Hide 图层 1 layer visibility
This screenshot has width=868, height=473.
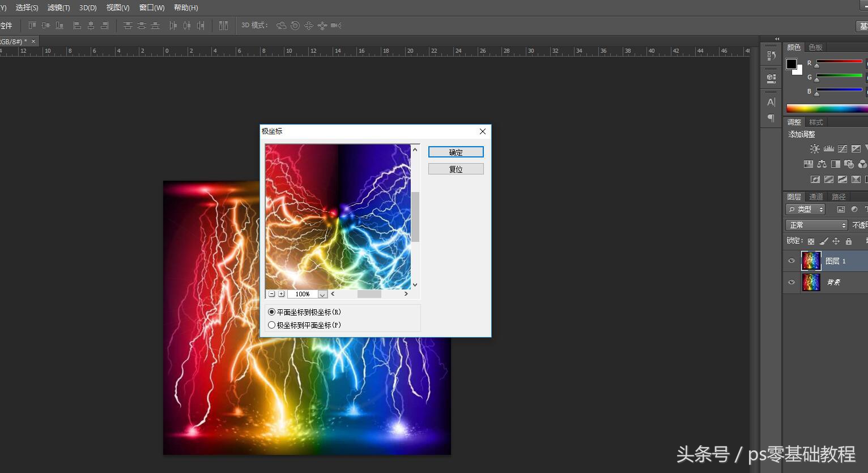[x=792, y=261]
